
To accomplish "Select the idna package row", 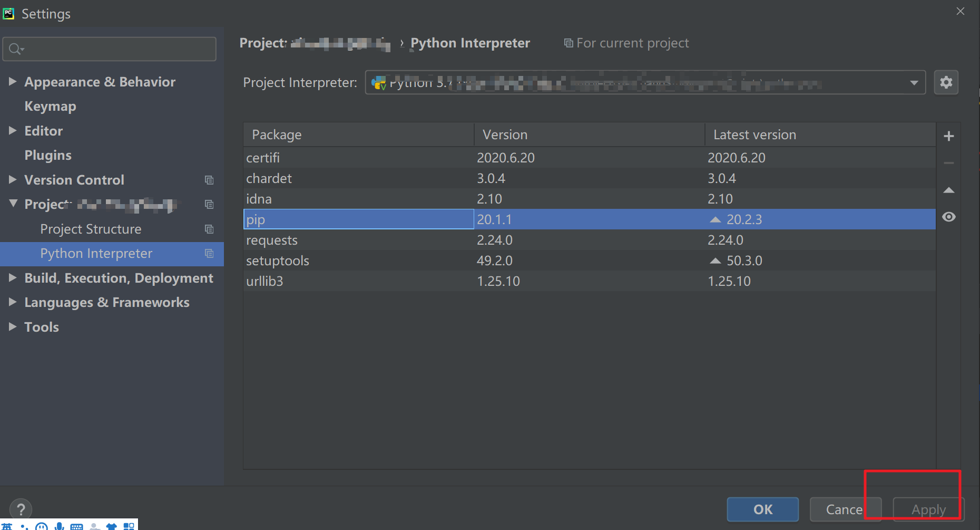I will pyautogui.click(x=590, y=199).
